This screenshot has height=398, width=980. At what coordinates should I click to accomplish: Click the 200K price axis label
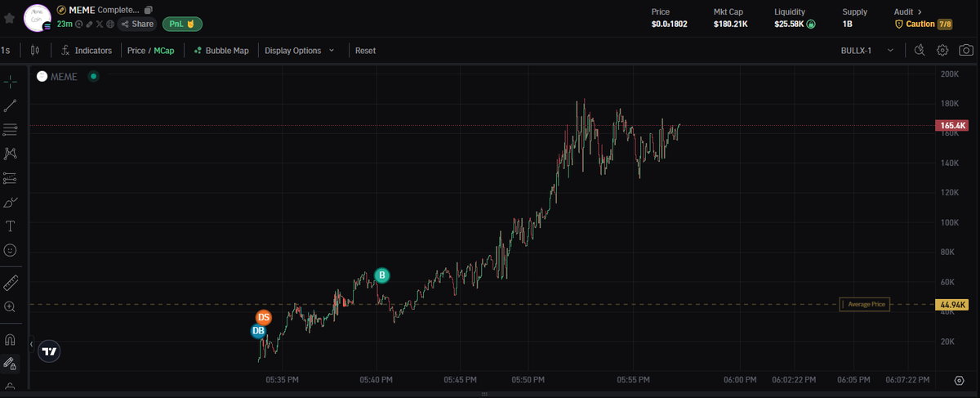pyautogui.click(x=950, y=74)
